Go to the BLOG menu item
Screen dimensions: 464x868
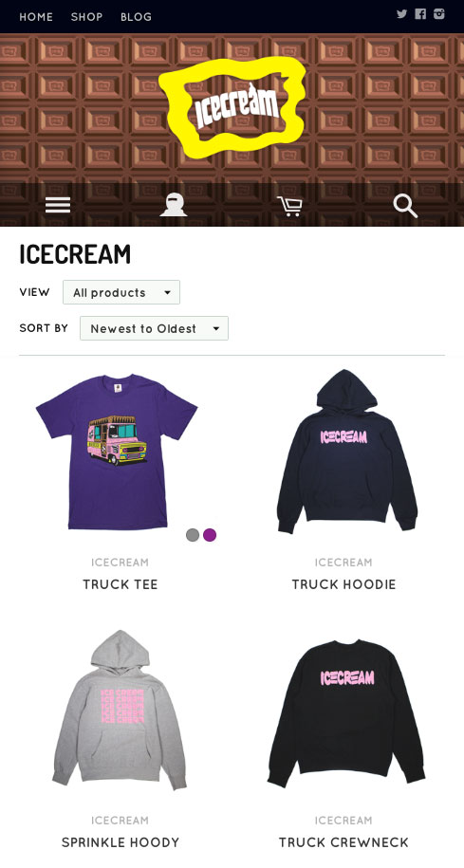[137, 17]
